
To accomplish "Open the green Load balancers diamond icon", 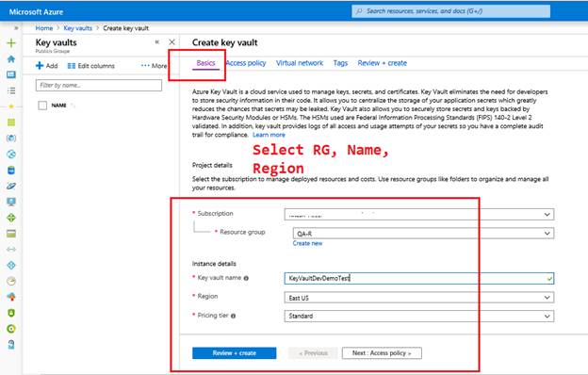I will coord(11,218).
